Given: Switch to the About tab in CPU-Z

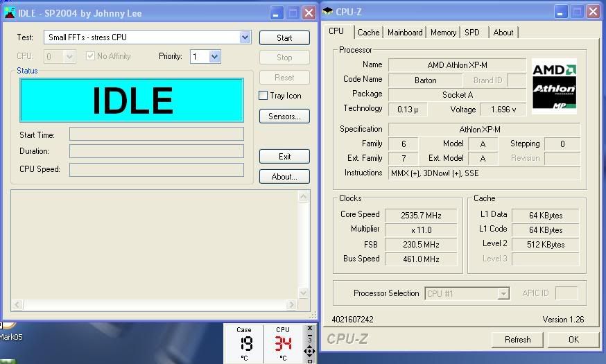Looking at the screenshot, I should click(x=503, y=33).
